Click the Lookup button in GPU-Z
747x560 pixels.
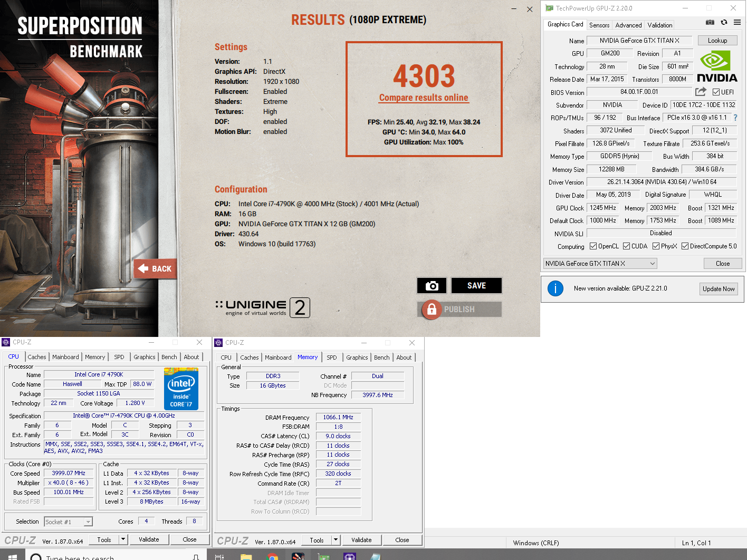(x=717, y=41)
